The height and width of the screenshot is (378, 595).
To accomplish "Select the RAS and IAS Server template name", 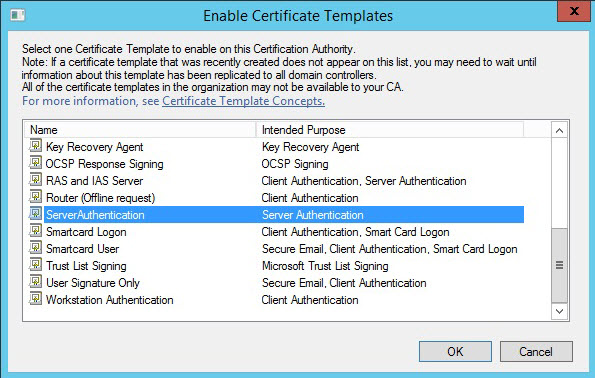I will click(94, 181).
